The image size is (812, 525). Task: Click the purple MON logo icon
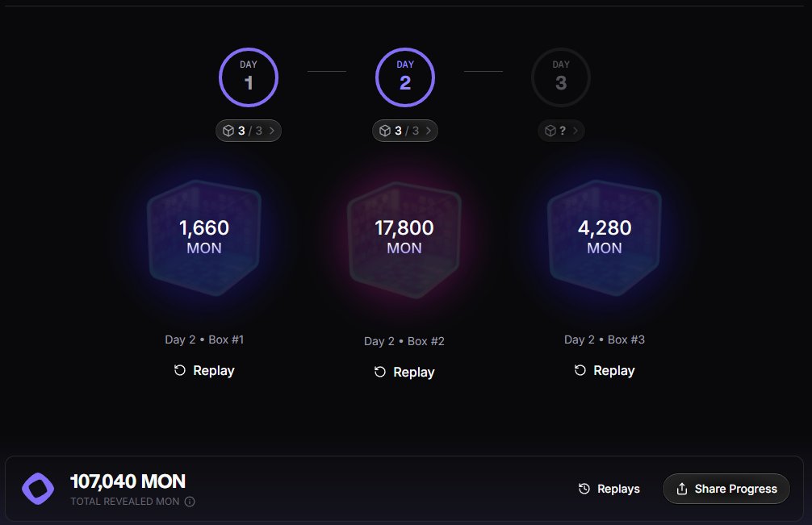pos(38,489)
